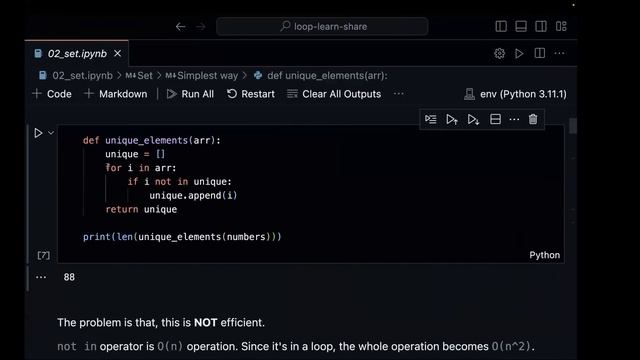Add a new Markdown cell
Image resolution: width=640 pixels, height=360 pixels.
pyautogui.click(x=116, y=94)
